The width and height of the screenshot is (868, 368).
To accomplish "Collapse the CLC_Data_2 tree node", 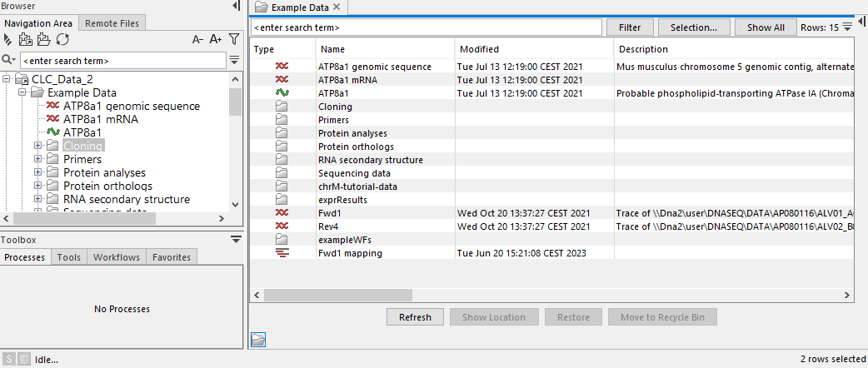I will click(6, 79).
